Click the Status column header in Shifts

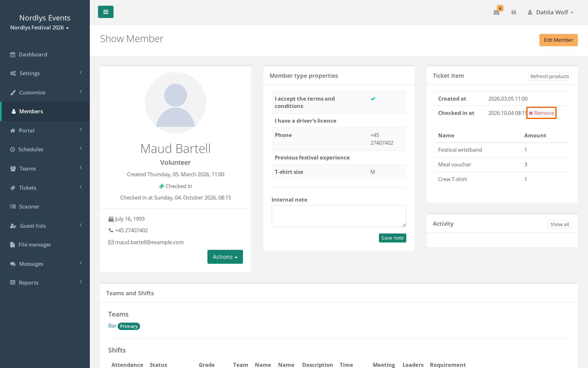click(x=158, y=365)
